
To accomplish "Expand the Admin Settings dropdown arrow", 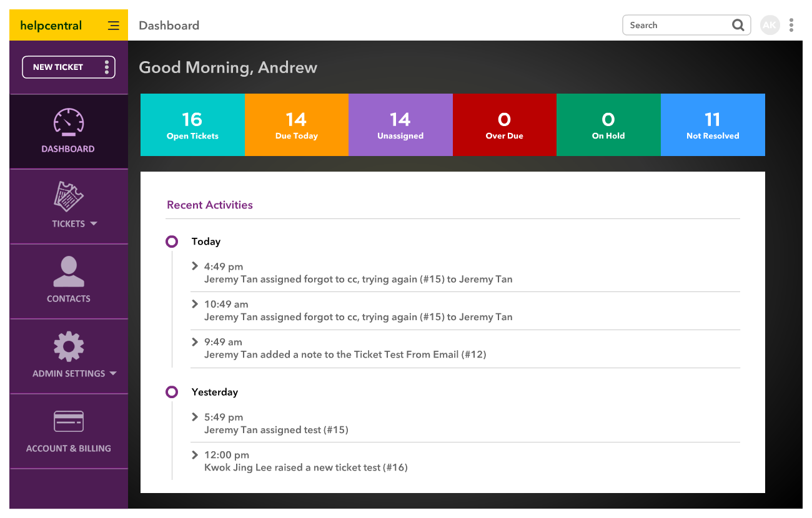I will 113,373.
